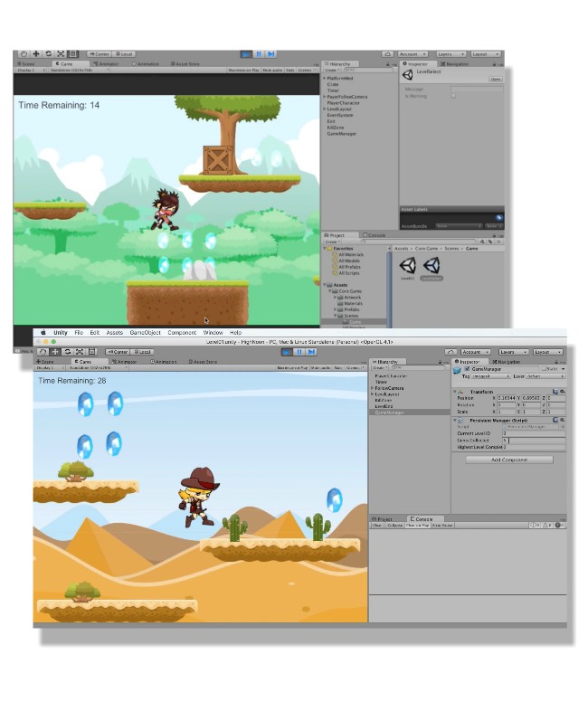Click the Add Component button
This screenshot has height=721, width=588.
(508, 460)
